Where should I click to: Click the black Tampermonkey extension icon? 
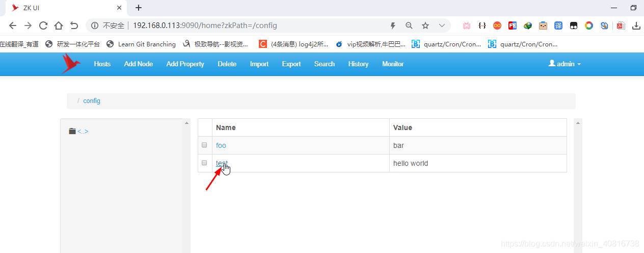574,26
